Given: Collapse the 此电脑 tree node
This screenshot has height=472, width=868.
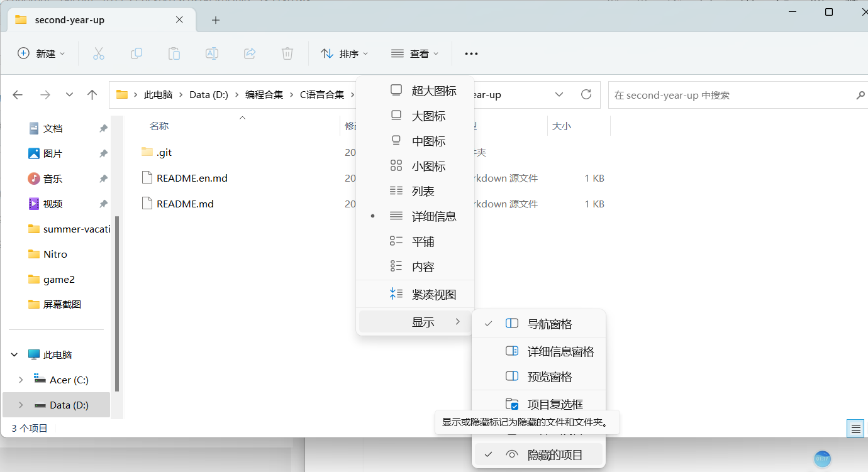Looking at the screenshot, I should click(14, 354).
